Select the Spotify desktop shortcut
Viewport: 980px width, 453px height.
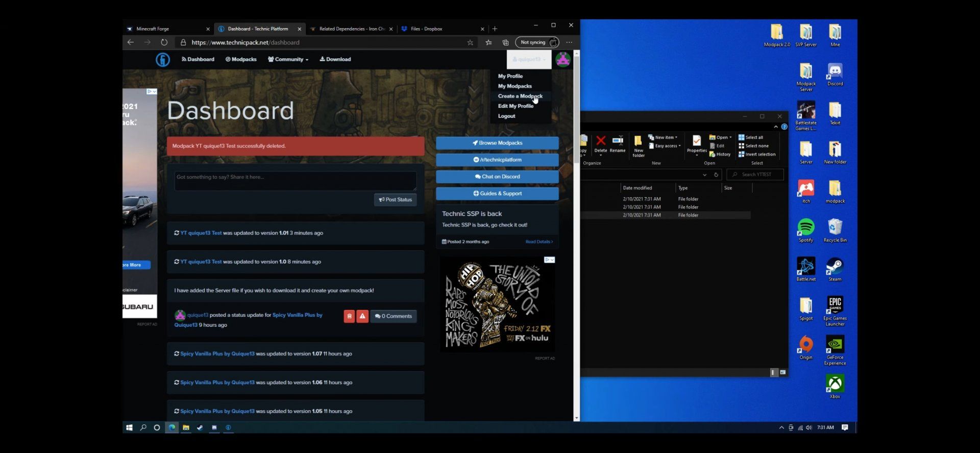[x=806, y=231]
